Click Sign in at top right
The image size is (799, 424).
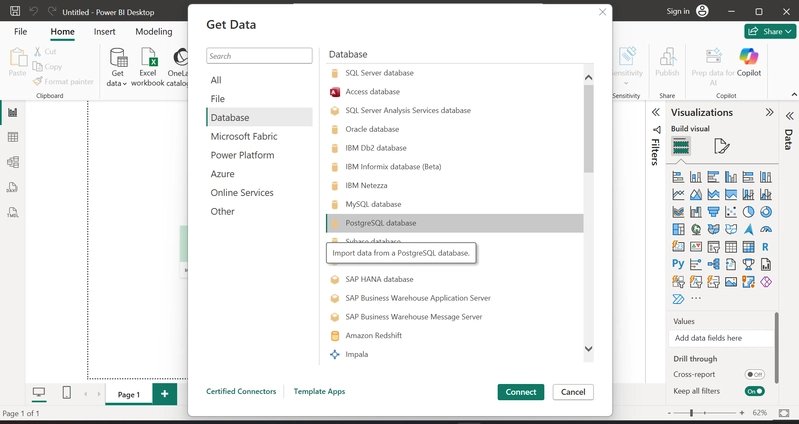678,11
